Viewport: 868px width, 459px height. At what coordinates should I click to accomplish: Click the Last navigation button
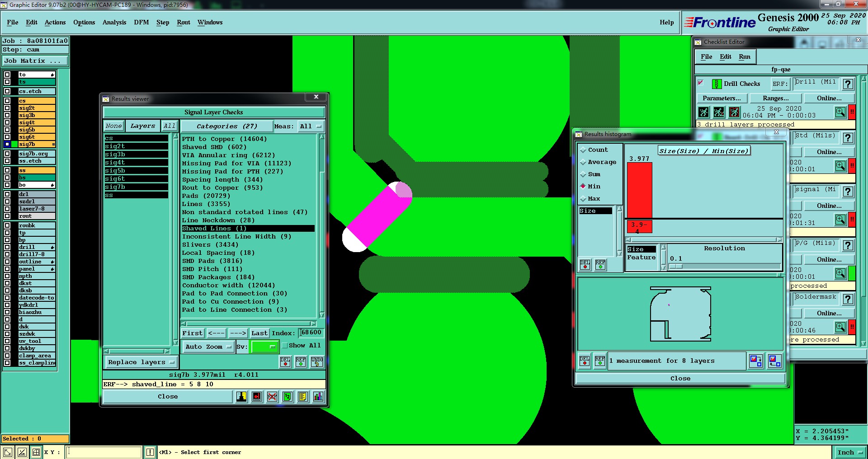(259, 333)
